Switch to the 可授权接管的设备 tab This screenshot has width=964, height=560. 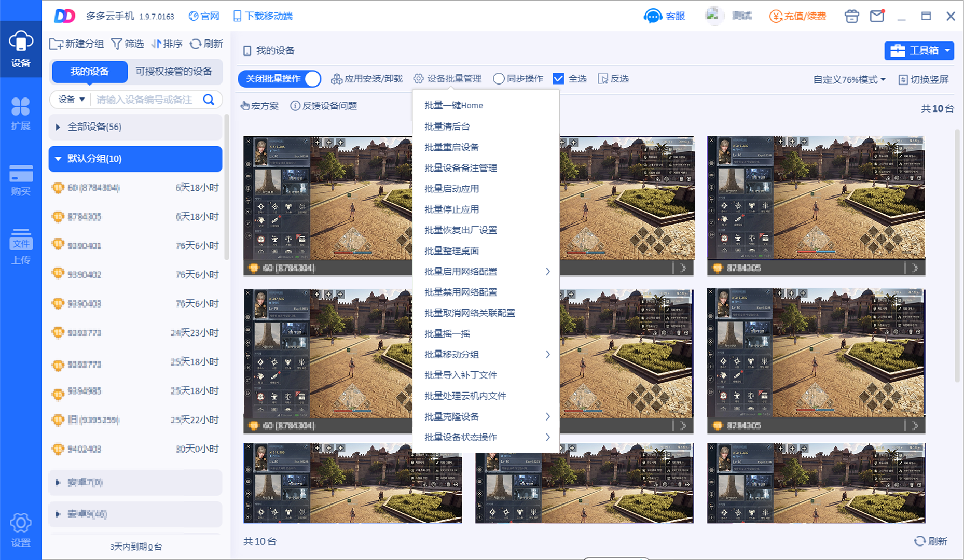[x=174, y=72]
